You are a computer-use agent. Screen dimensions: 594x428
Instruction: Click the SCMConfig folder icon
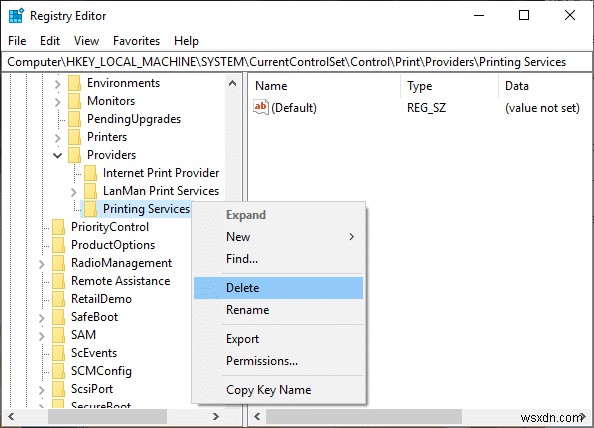click(58, 371)
